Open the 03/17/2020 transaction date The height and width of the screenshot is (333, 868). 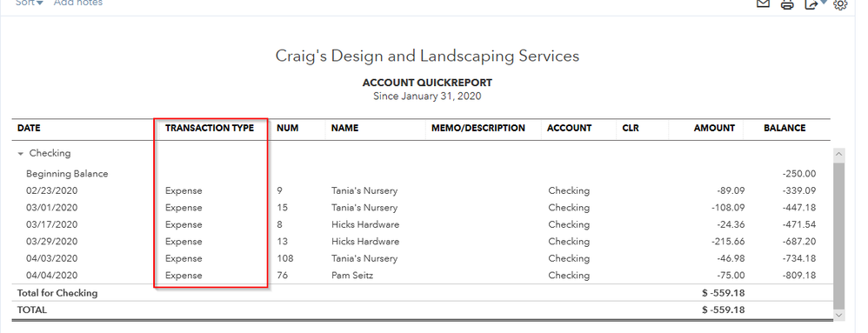click(x=51, y=224)
